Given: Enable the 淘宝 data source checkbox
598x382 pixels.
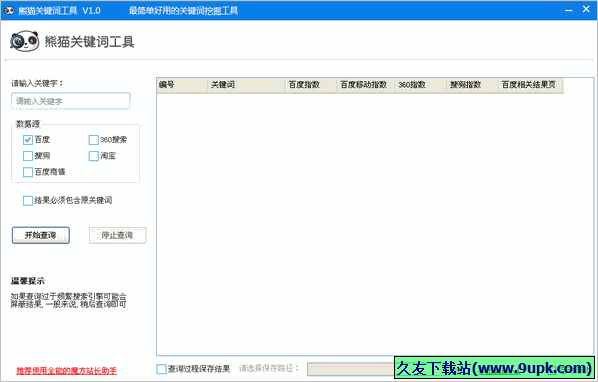Looking at the screenshot, I should 93,156.
